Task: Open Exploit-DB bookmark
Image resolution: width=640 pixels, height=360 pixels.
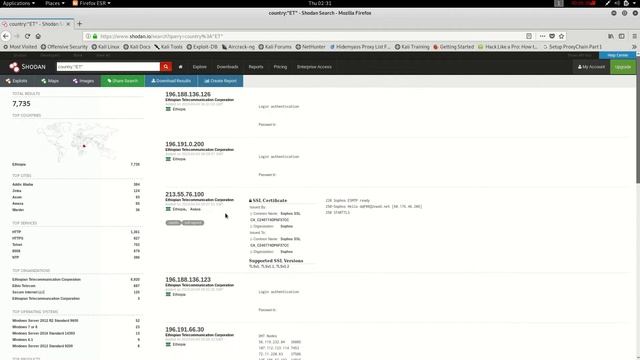Action: point(202,47)
